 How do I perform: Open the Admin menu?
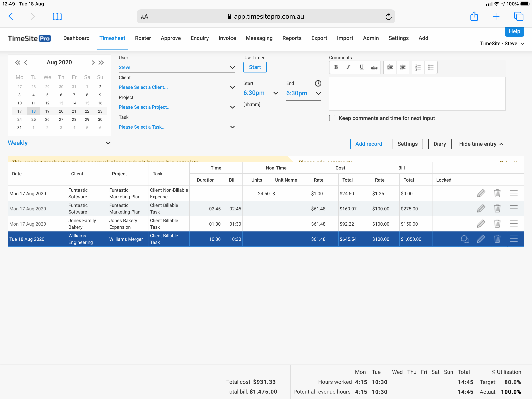tap(371, 38)
